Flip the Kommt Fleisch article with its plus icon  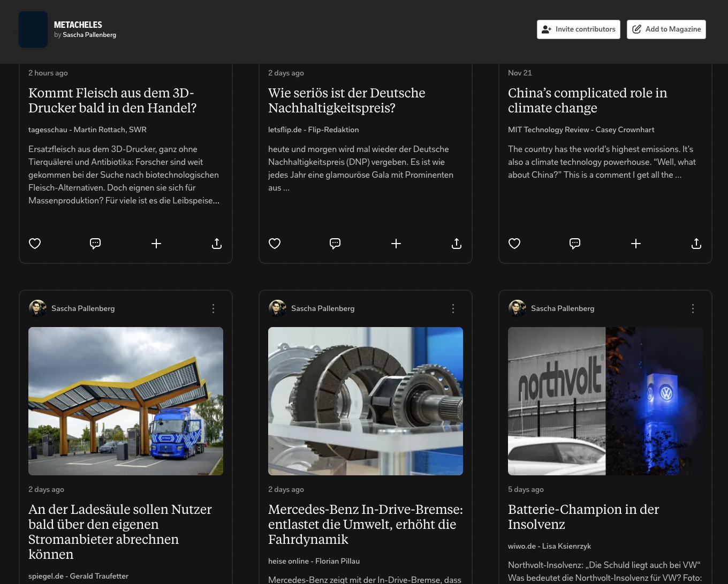point(156,244)
